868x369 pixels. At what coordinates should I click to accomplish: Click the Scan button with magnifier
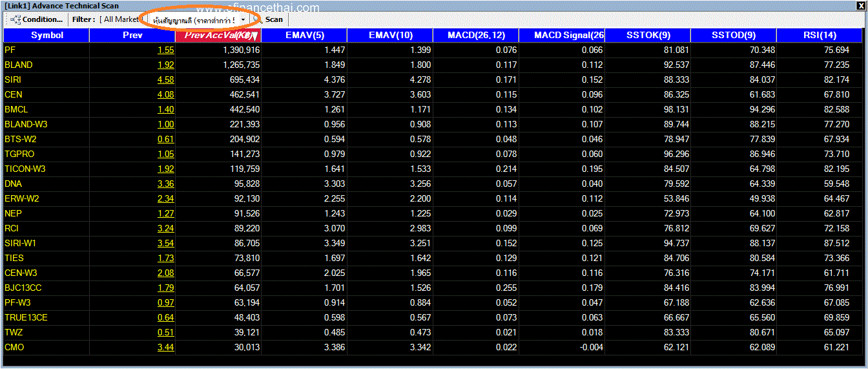point(269,19)
